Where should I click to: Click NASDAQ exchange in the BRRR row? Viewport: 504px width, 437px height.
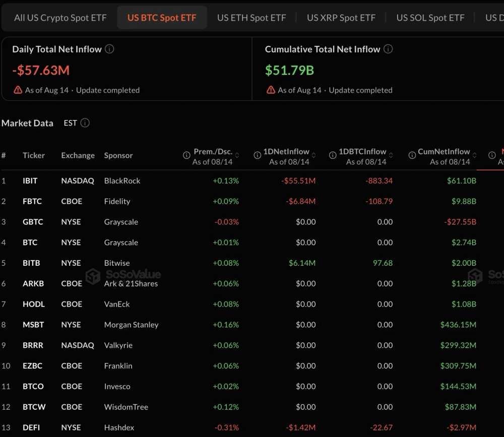[78, 345]
